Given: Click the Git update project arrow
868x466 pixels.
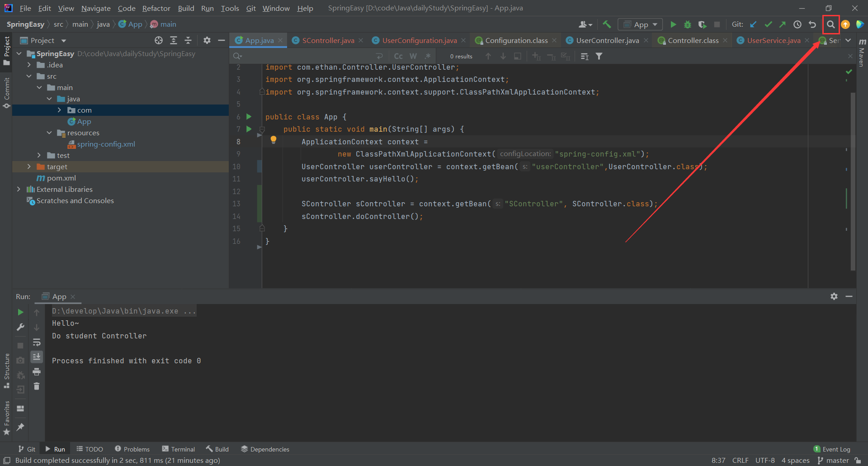Looking at the screenshot, I should [x=753, y=24].
